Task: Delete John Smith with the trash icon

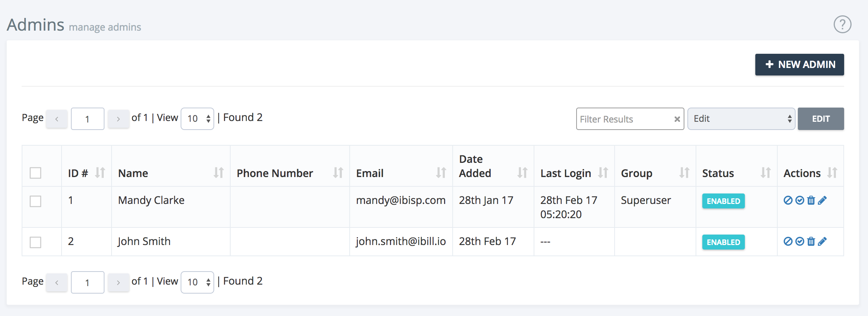Action: [x=811, y=242]
